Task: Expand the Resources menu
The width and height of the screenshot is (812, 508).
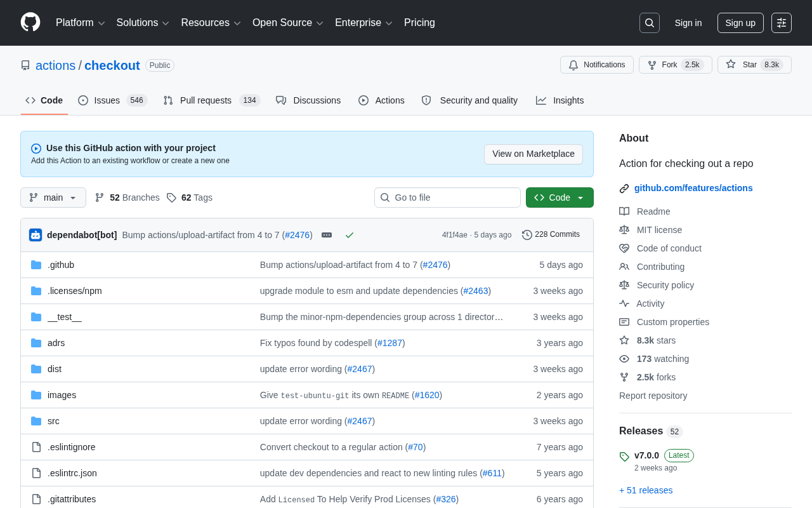Action: pos(211,23)
